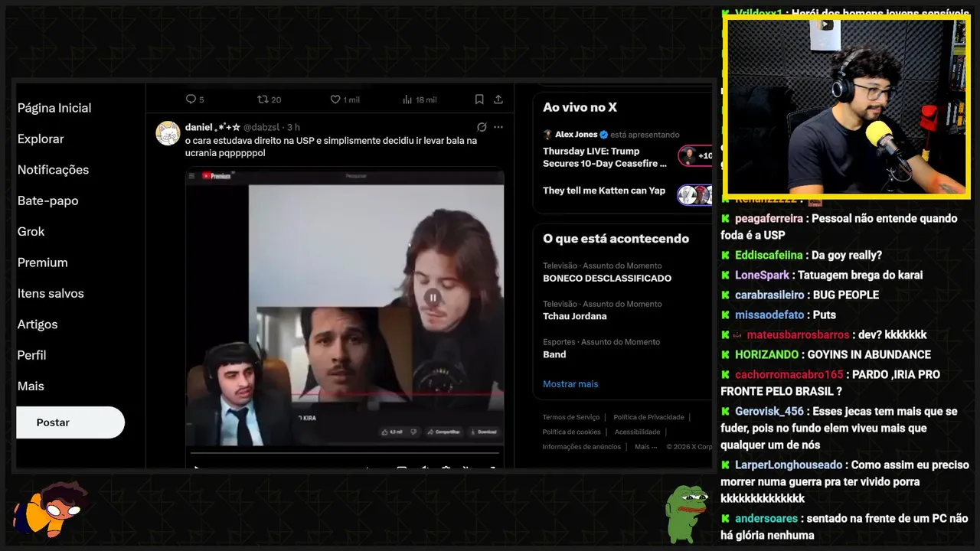
Task: Open Política de Privacidade footer link
Action: (648, 417)
